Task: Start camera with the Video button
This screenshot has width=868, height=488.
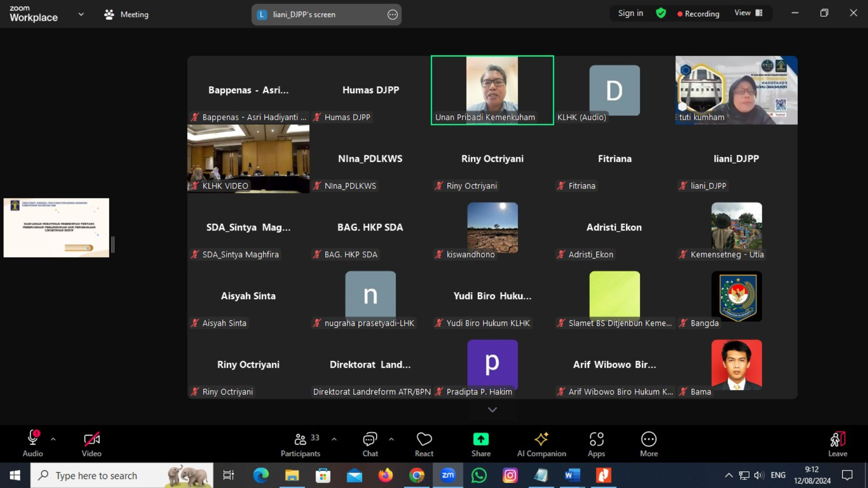Action: coord(91,443)
